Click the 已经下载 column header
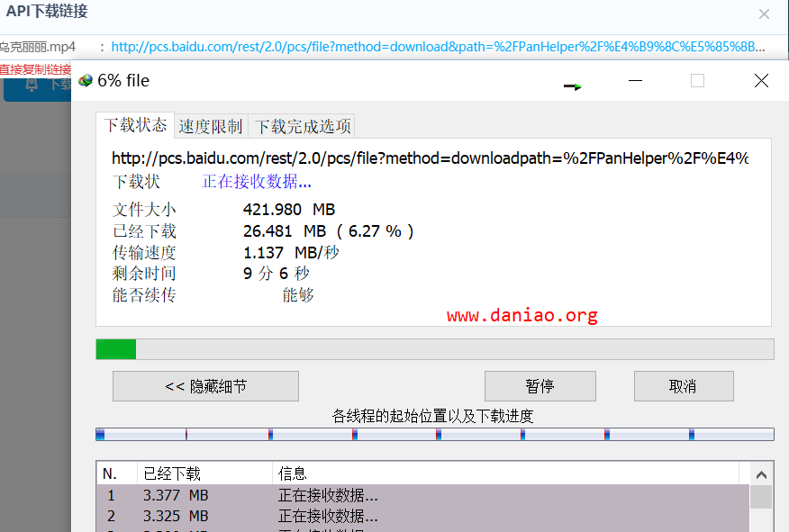Image resolution: width=789 pixels, height=532 pixels. [204, 473]
